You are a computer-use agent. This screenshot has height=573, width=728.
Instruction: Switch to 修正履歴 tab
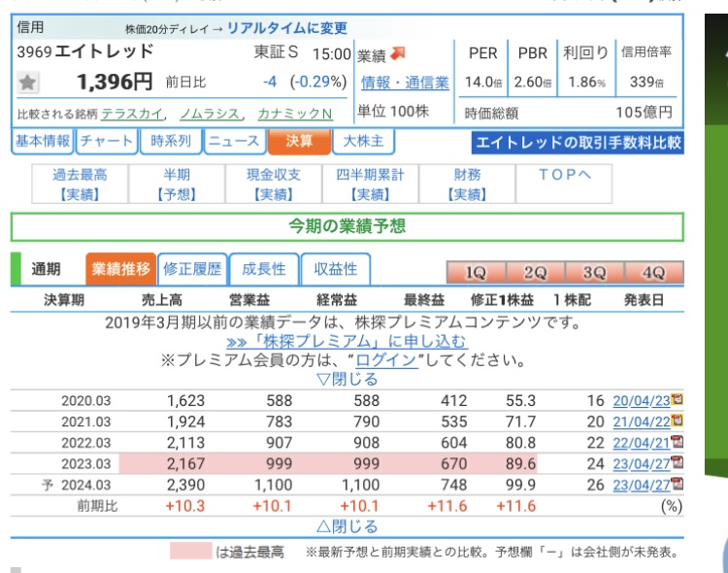pos(192,269)
